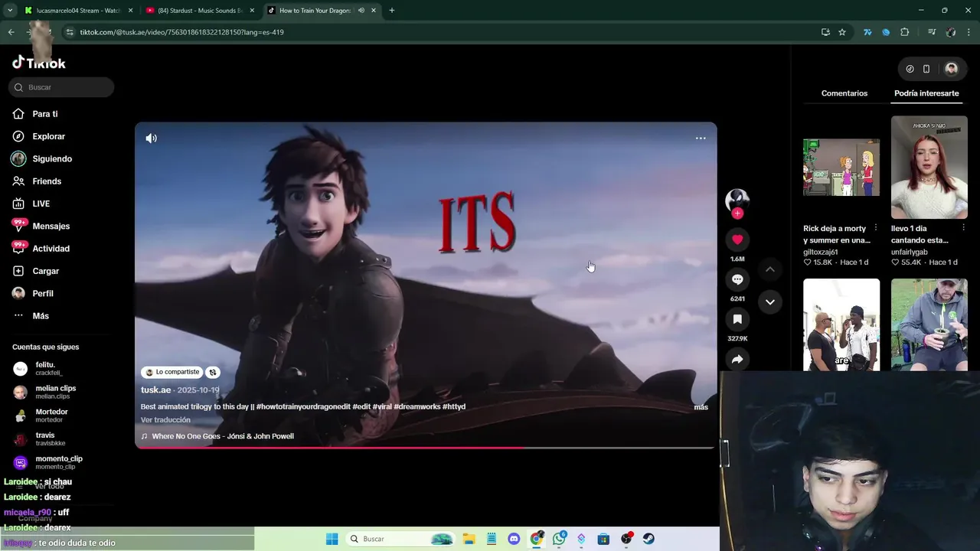The height and width of the screenshot is (551, 980).
Task: Click the browser address bar URL
Action: pyautogui.click(x=181, y=32)
